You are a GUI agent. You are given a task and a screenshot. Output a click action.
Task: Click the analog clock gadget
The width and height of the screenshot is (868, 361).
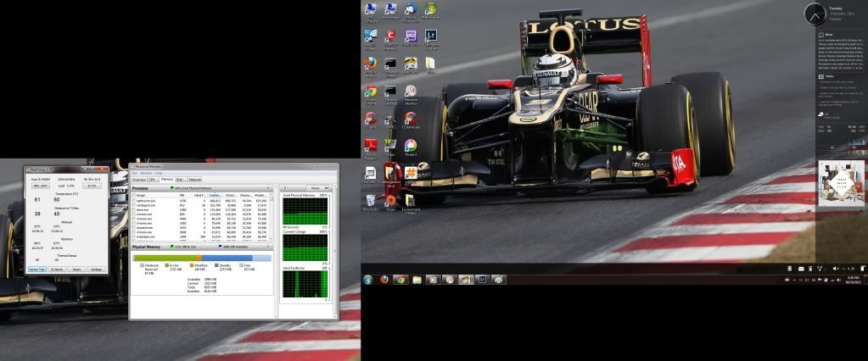pyautogui.click(x=815, y=14)
